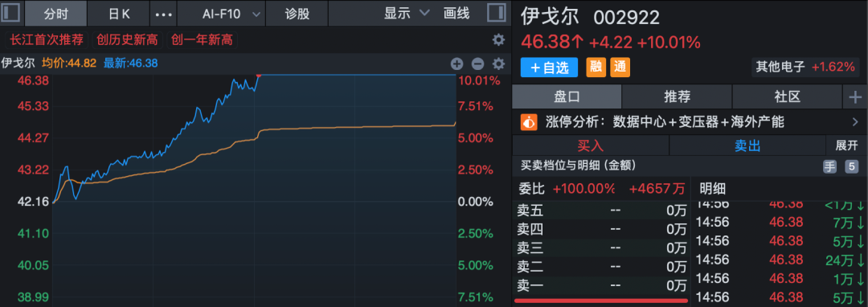
Task: Open the 长江首次推荐 tag
Action: point(46,40)
